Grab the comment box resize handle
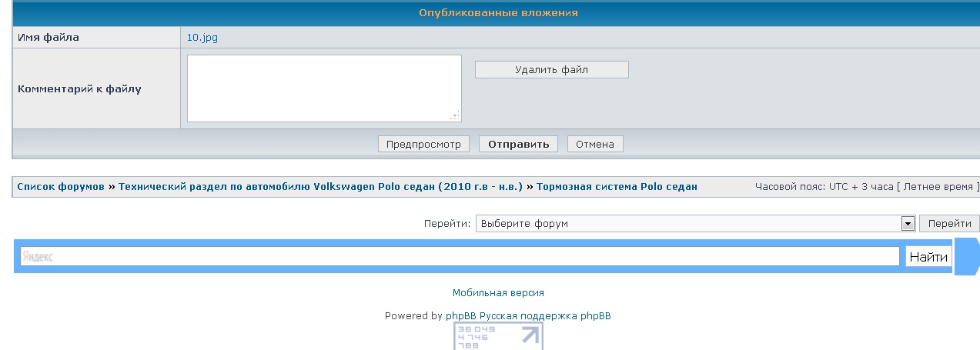This screenshot has height=350, width=980. [455, 115]
